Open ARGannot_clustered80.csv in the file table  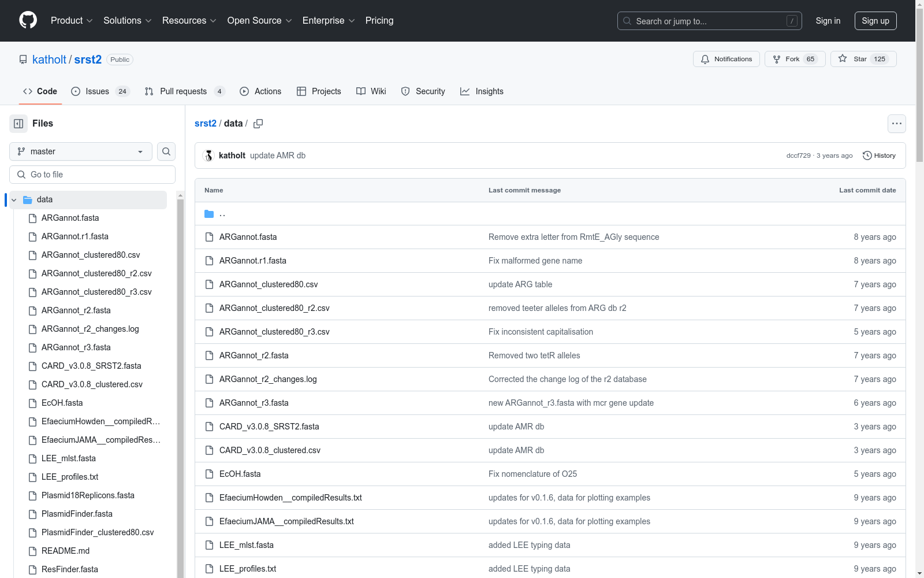pos(269,284)
